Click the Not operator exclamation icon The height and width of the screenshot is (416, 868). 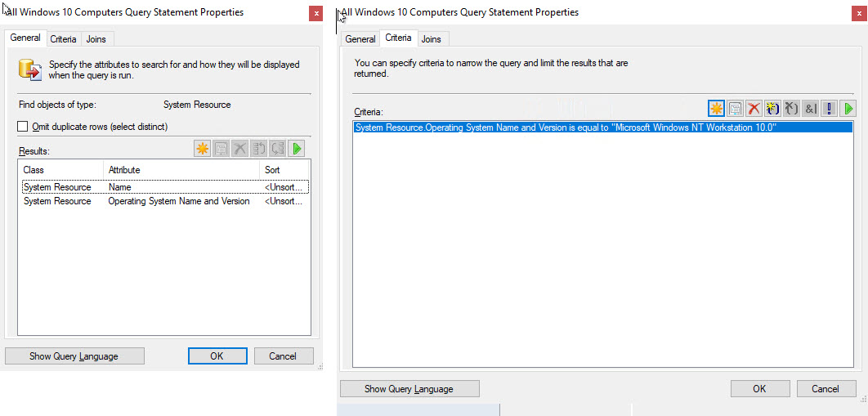829,108
